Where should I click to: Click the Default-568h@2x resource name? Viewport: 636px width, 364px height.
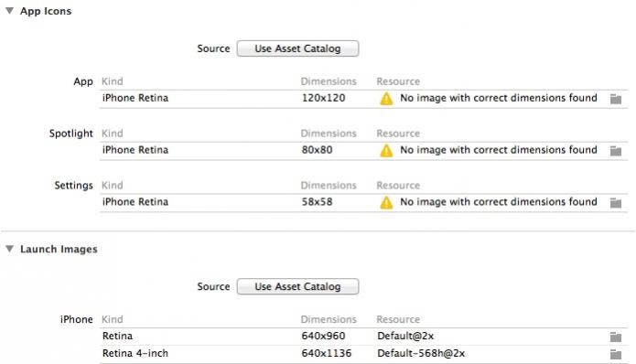421,353
